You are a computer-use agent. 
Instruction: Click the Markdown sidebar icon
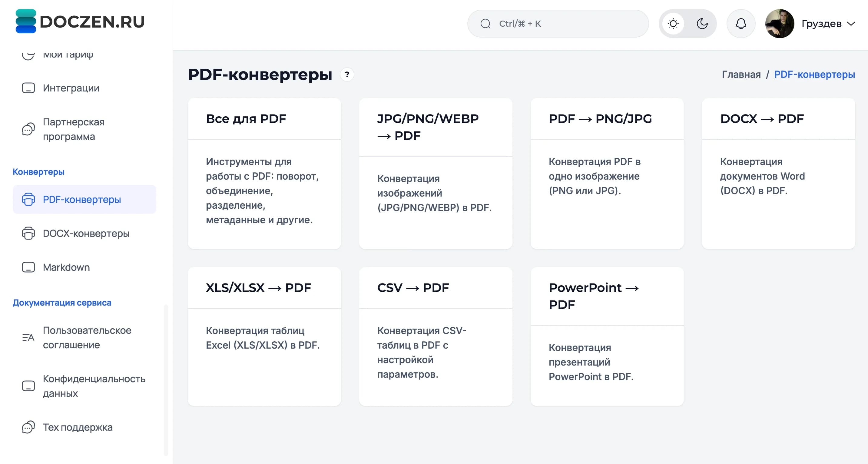point(28,267)
